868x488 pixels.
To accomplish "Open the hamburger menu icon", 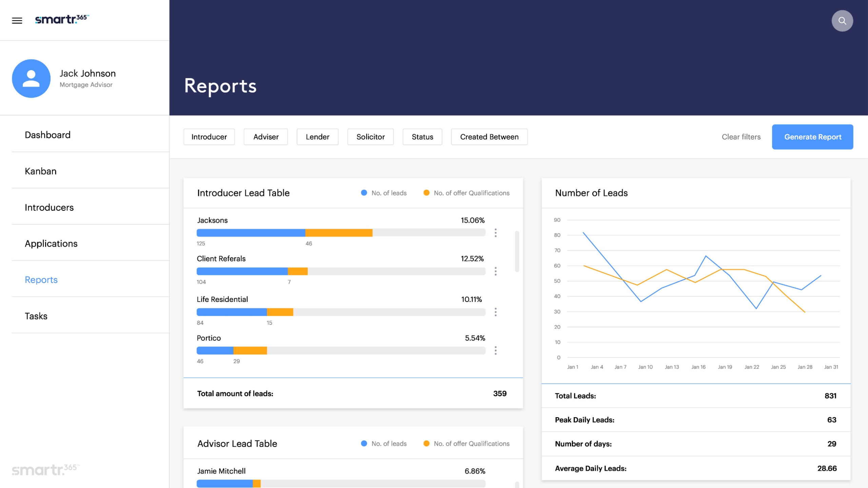I will [x=17, y=21].
